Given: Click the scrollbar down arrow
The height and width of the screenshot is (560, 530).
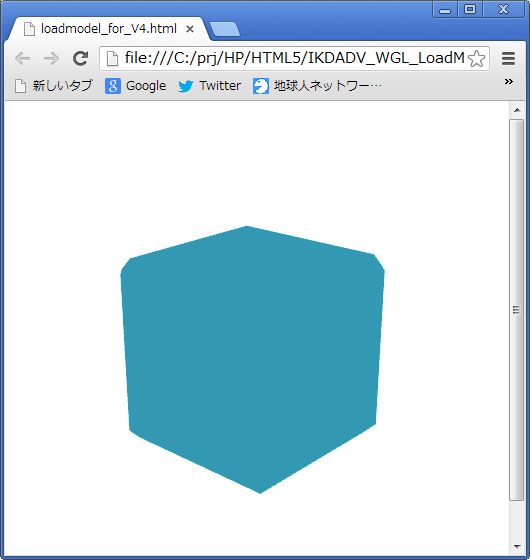Looking at the screenshot, I should pyautogui.click(x=517, y=546).
